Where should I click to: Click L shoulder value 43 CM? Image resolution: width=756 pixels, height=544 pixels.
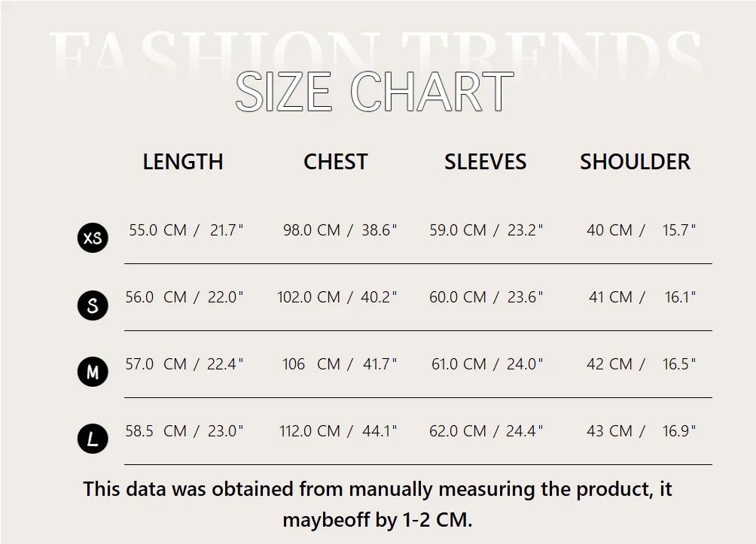pyautogui.click(x=609, y=431)
